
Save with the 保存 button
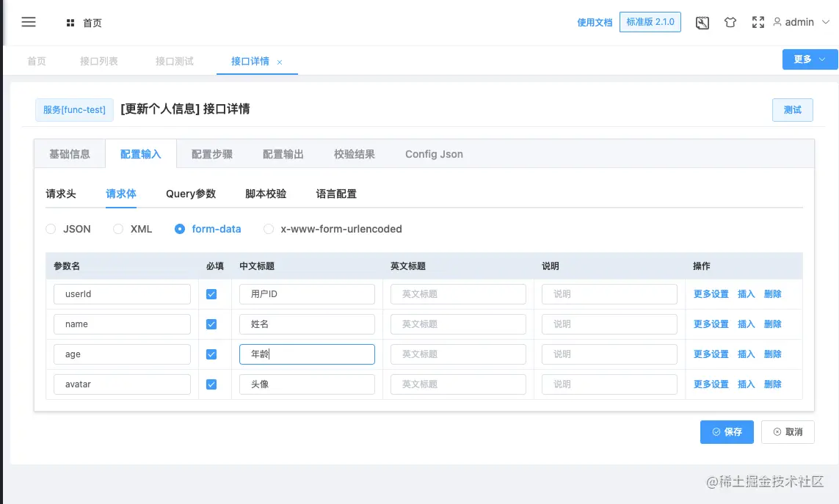[x=727, y=432]
